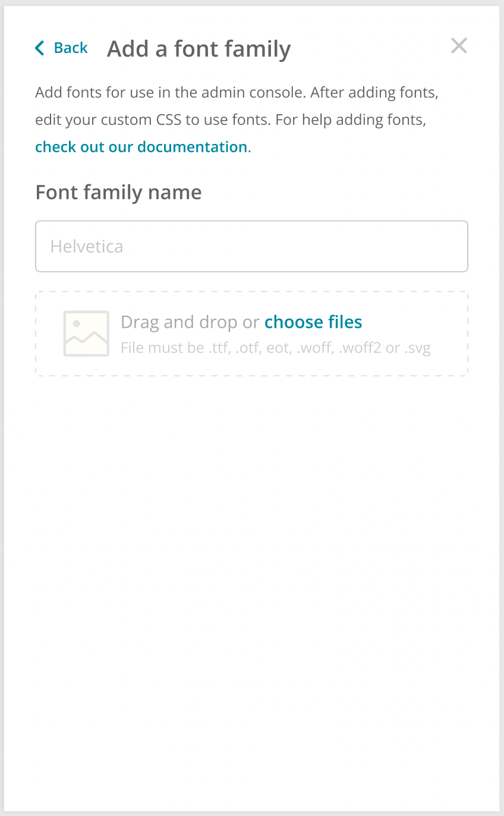
Task: Click the Drag and drop or text
Action: [190, 322]
